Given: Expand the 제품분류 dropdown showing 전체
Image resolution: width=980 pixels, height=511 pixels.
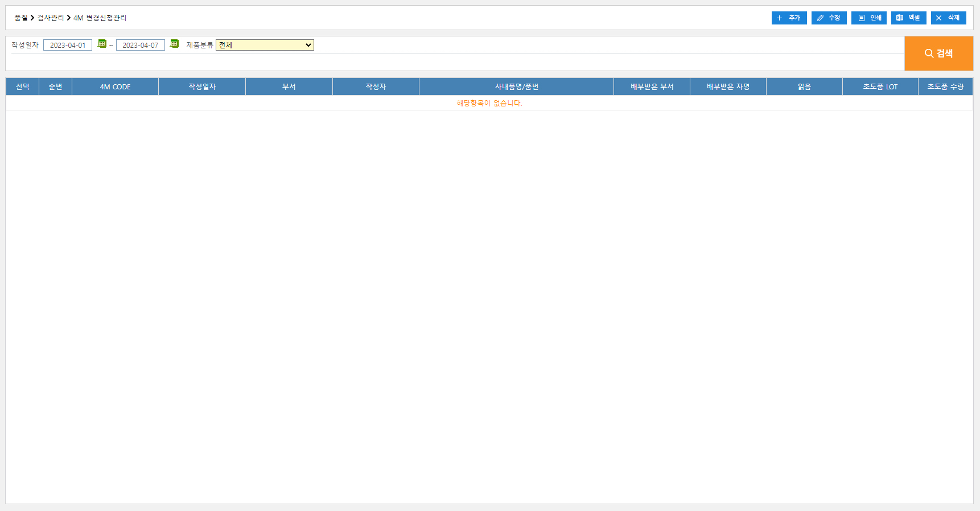Looking at the screenshot, I should pyautogui.click(x=265, y=45).
